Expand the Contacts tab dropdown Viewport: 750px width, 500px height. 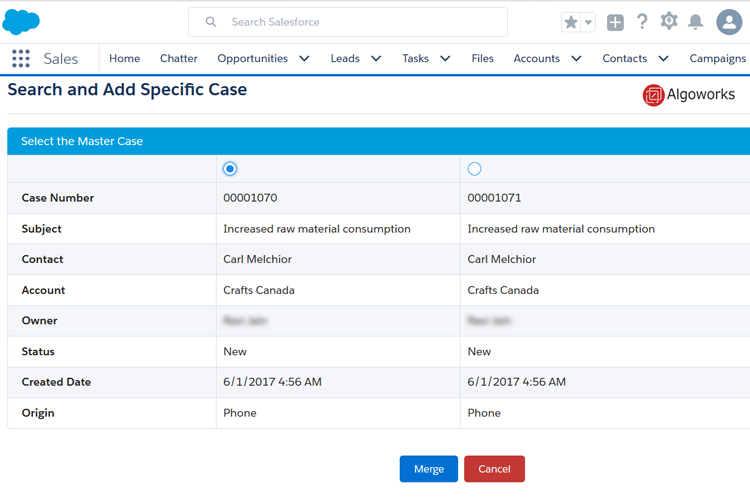pyautogui.click(x=663, y=58)
